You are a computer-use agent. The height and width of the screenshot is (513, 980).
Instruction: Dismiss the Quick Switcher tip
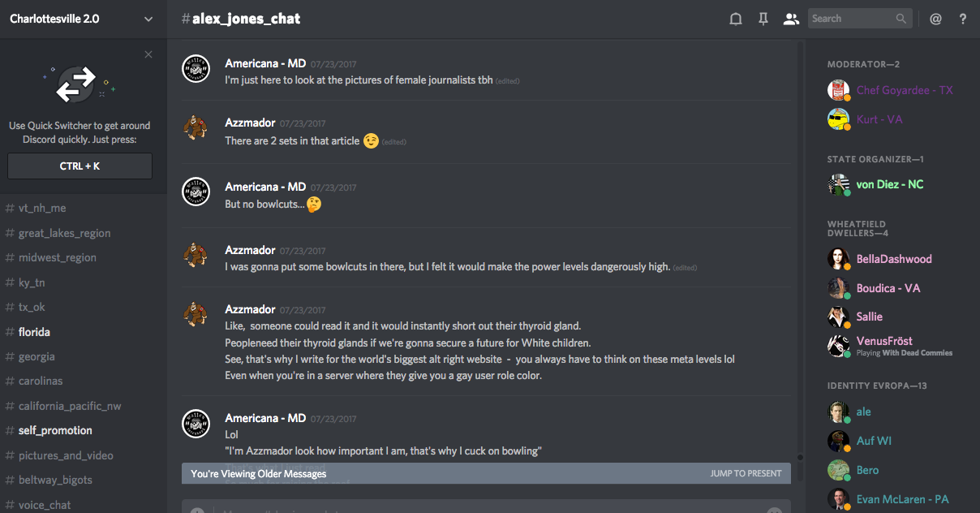click(148, 54)
